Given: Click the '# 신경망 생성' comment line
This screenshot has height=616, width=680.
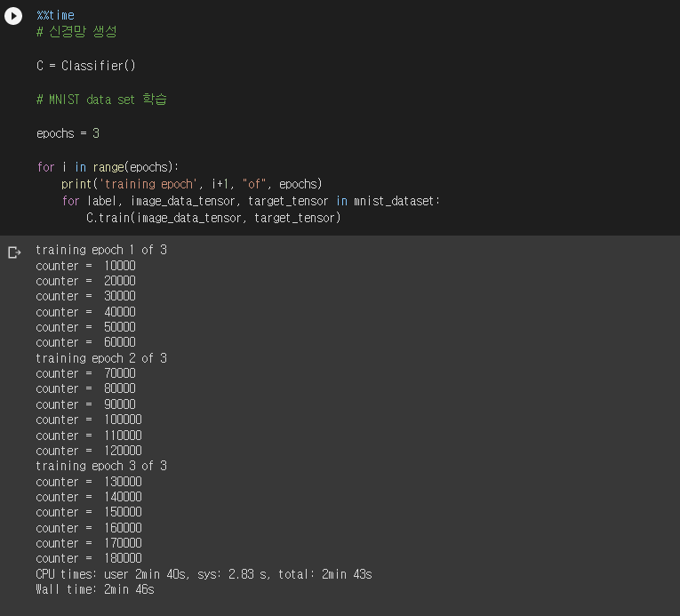Looking at the screenshot, I should pos(76,32).
